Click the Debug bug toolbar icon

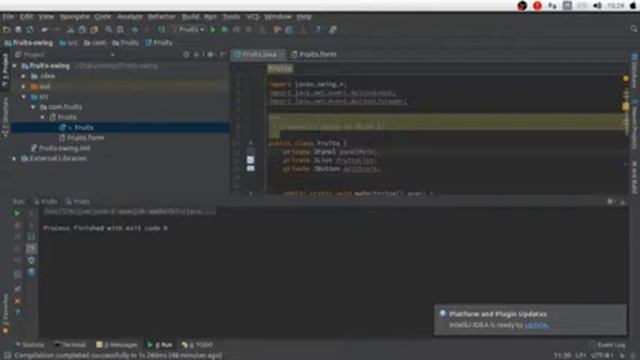tap(224, 29)
